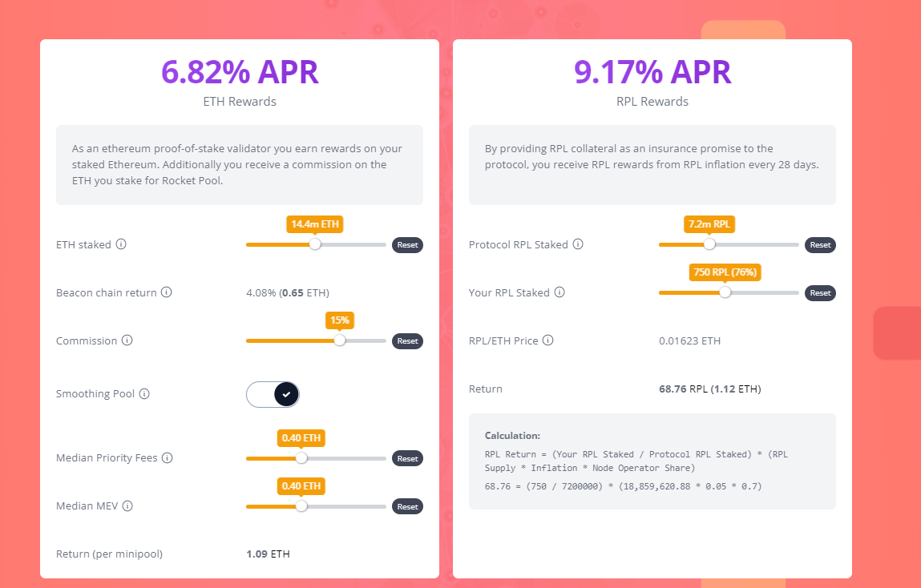Reset the Median Priority Fees slider

click(x=407, y=459)
